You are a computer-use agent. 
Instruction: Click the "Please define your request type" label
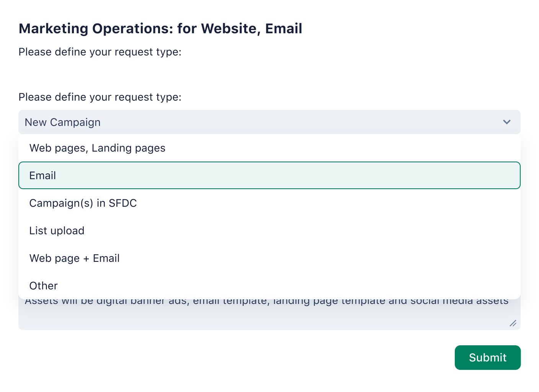100,97
